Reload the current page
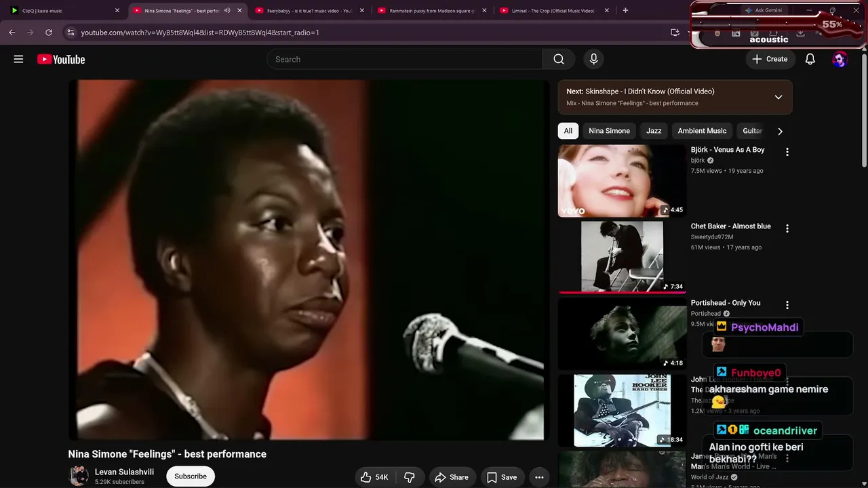Image resolution: width=868 pixels, height=488 pixels. (49, 32)
